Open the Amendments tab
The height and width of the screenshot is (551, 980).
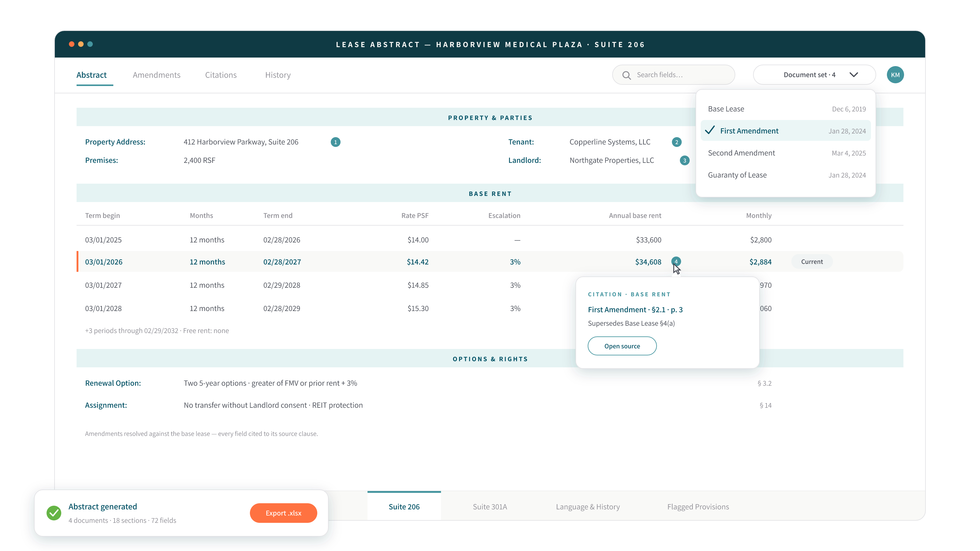[156, 75]
